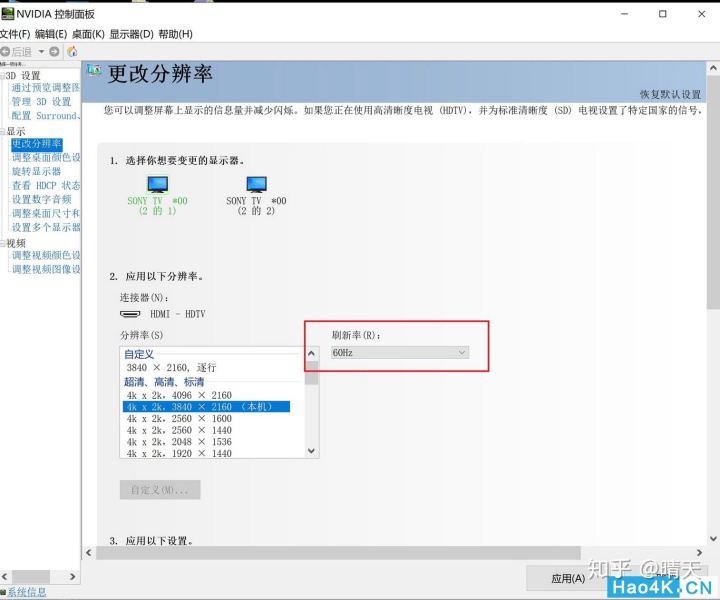Click the 更改分辨率 page header icon
The height and width of the screenshot is (600, 720).
(94, 70)
